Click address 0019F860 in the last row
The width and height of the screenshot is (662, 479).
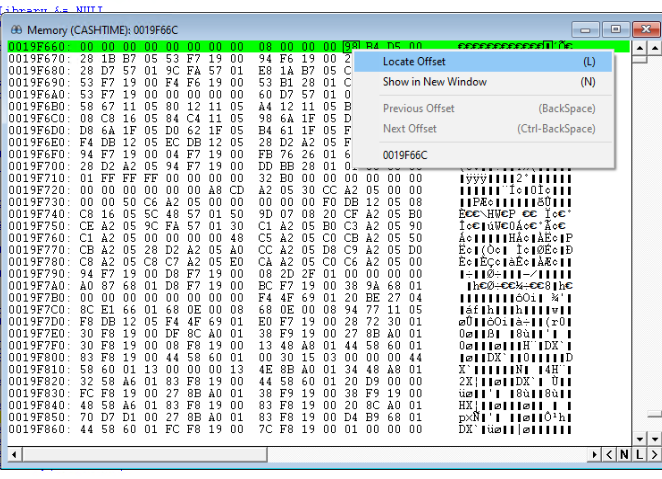tap(37, 430)
